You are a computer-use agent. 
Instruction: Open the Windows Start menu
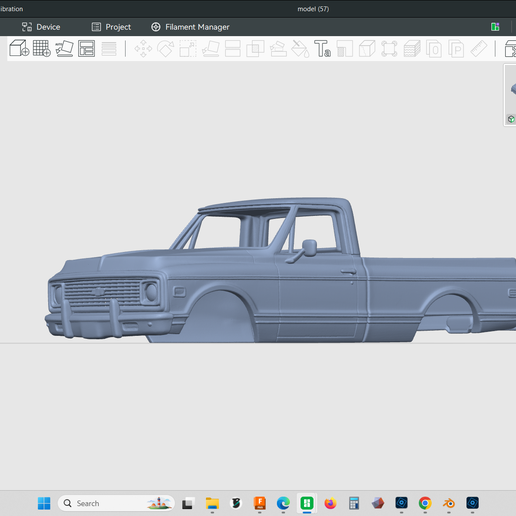tap(44, 503)
